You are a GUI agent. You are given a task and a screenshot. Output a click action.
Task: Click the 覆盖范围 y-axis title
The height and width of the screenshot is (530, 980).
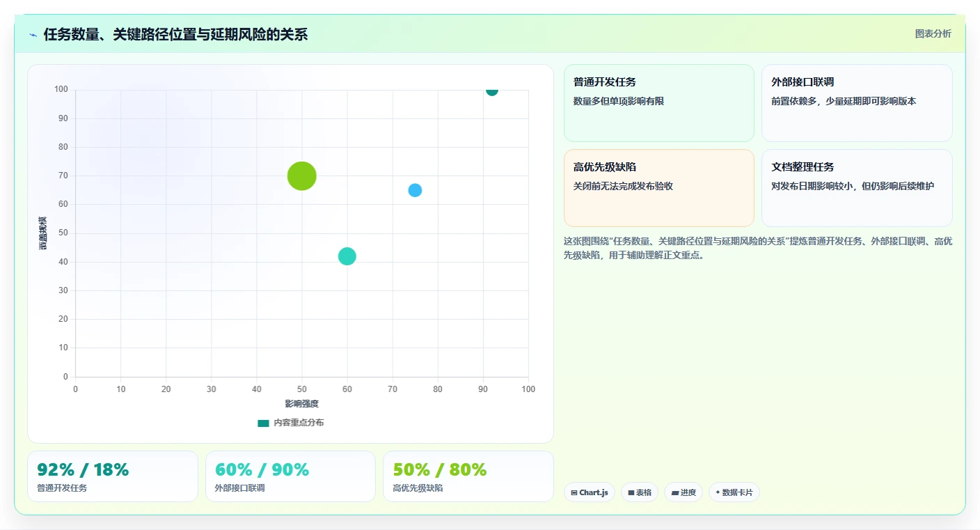tap(43, 233)
